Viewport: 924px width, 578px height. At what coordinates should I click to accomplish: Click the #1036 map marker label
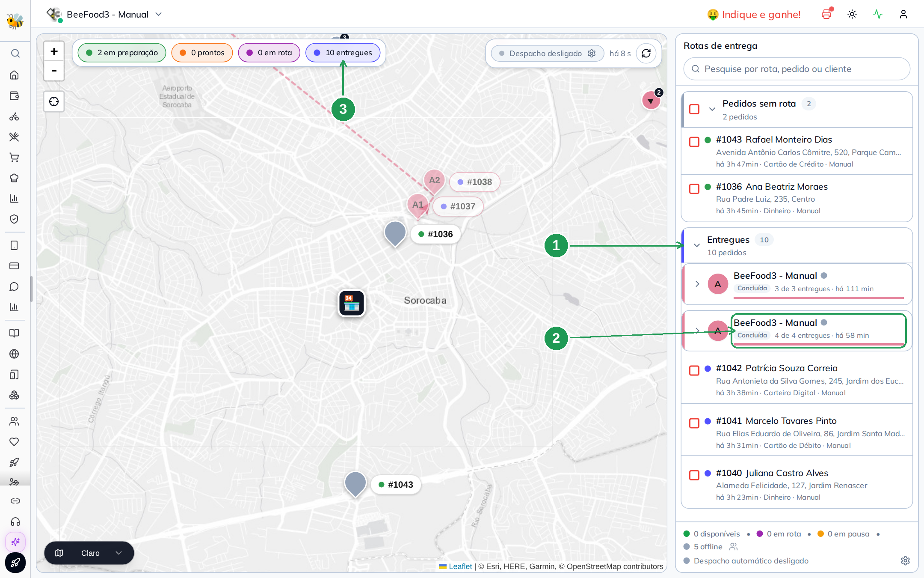tap(435, 234)
